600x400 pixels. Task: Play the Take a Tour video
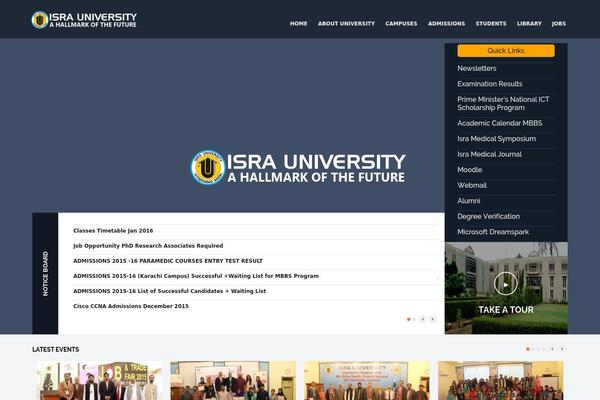505,284
